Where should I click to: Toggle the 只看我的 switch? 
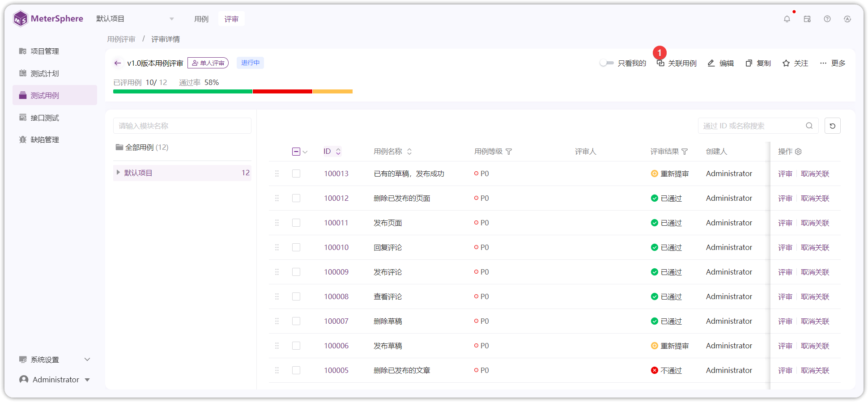tap(607, 63)
